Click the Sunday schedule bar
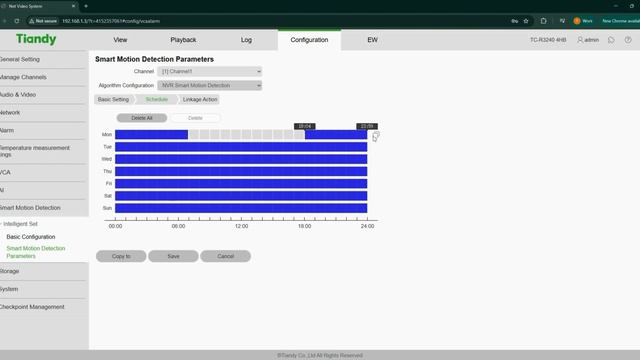 (241, 208)
